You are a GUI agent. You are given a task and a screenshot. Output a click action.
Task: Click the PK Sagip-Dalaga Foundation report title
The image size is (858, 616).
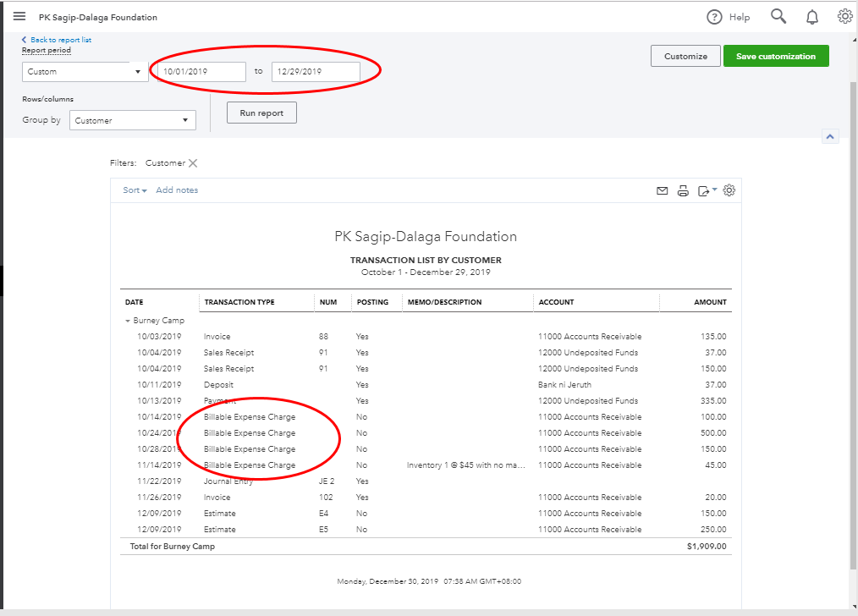coord(426,237)
